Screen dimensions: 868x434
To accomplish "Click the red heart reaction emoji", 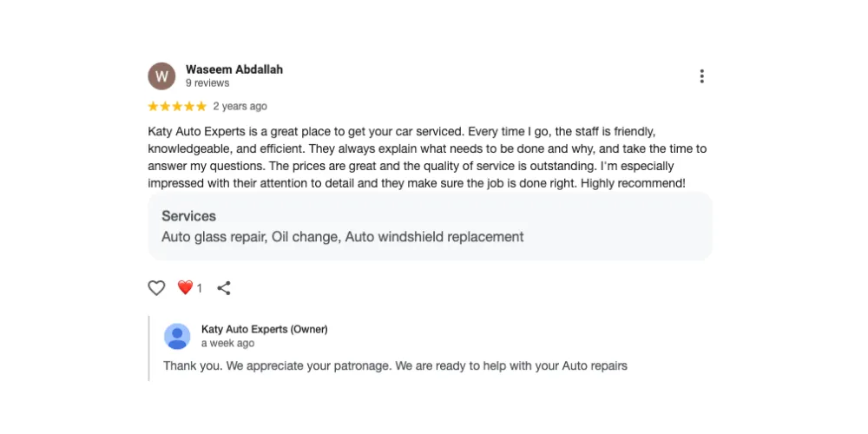I will click(x=185, y=287).
